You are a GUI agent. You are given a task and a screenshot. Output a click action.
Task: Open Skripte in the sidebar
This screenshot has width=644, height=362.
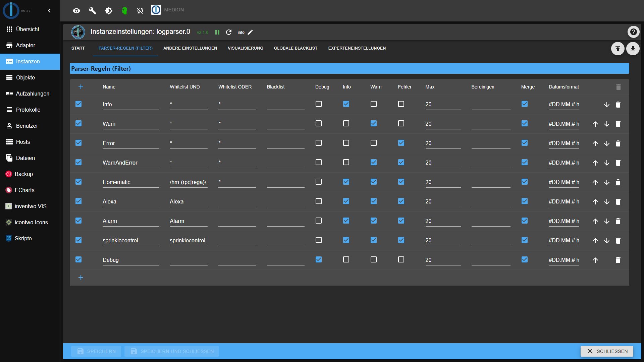[30, 239]
